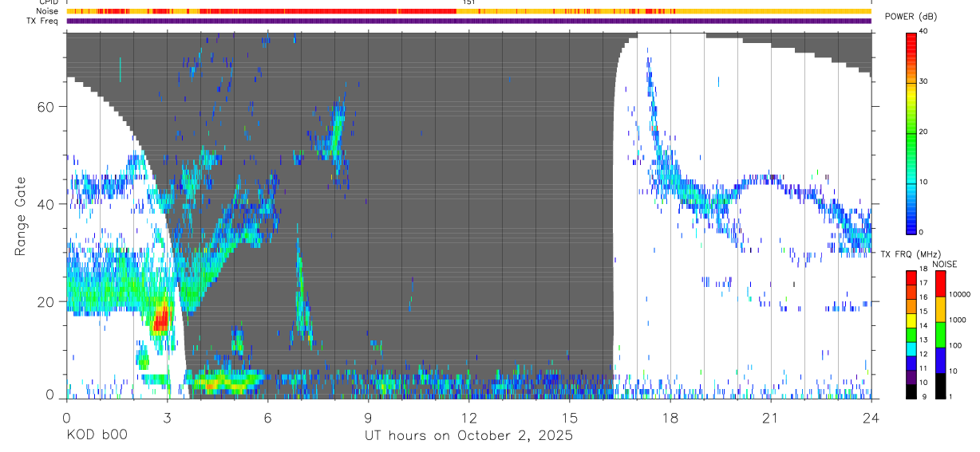Click the 'UT hours on October 2, 2025' title
This screenshot has width=980, height=452.
(x=468, y=436)
